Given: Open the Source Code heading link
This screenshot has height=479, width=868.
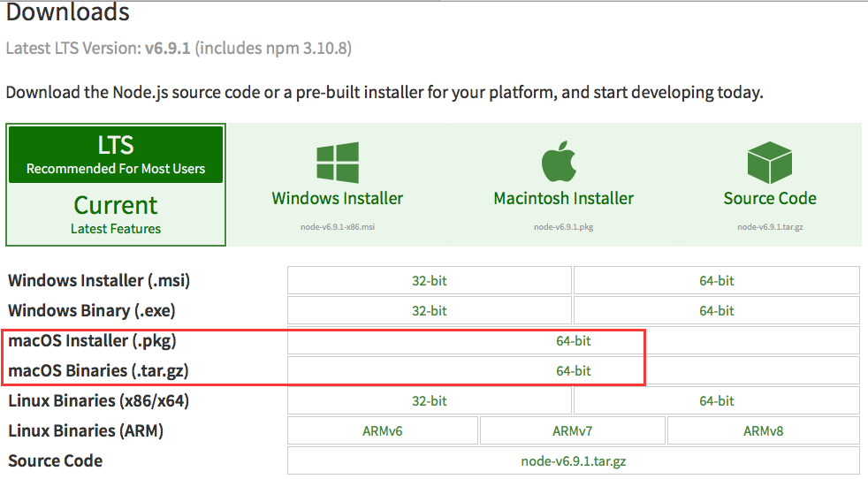Looking at the screenshot, I should [x=770, y=198].
